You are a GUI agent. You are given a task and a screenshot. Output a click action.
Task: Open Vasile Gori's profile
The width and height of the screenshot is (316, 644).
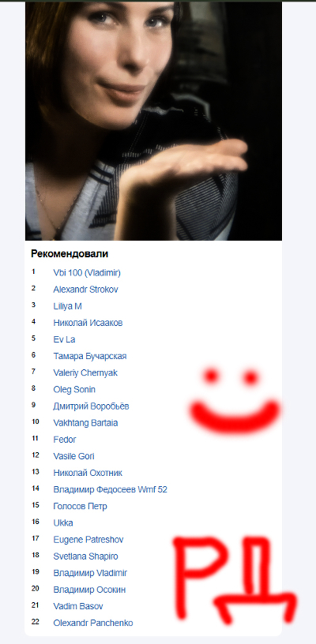(74, 456)
